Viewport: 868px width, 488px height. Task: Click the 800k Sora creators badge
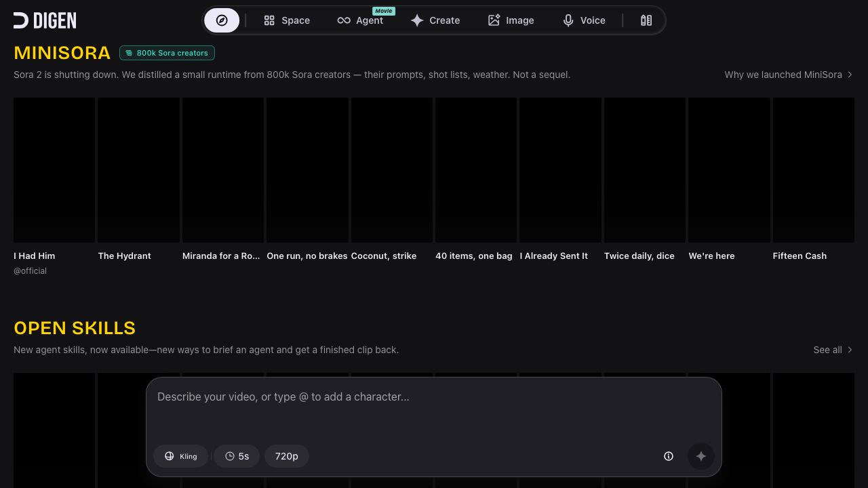(167, 53)
